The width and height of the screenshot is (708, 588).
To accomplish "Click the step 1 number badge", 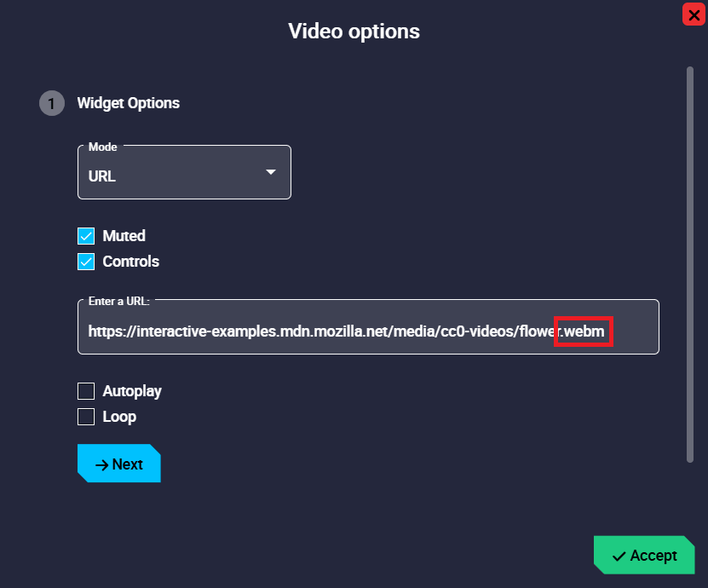I will click(x=51, y=103).
